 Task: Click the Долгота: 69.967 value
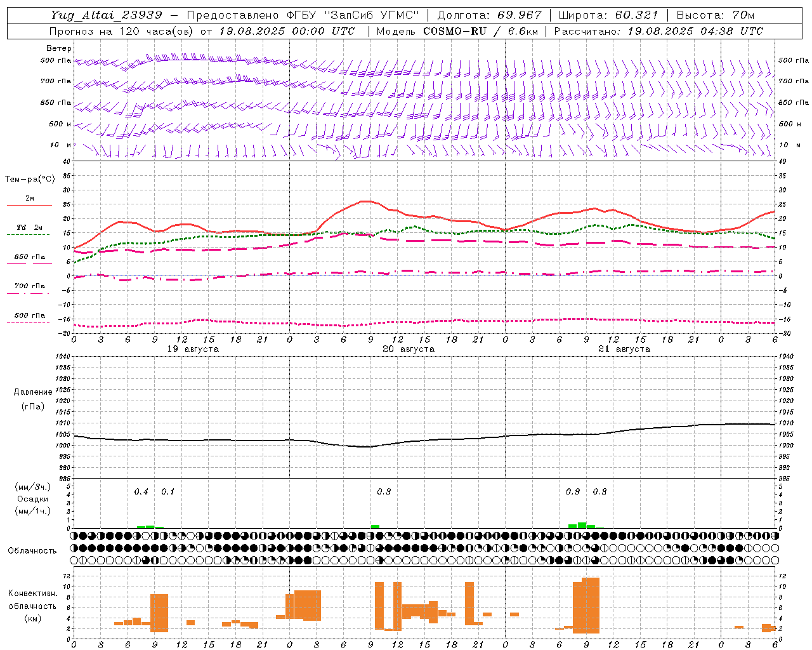click(x=489, y=15)
